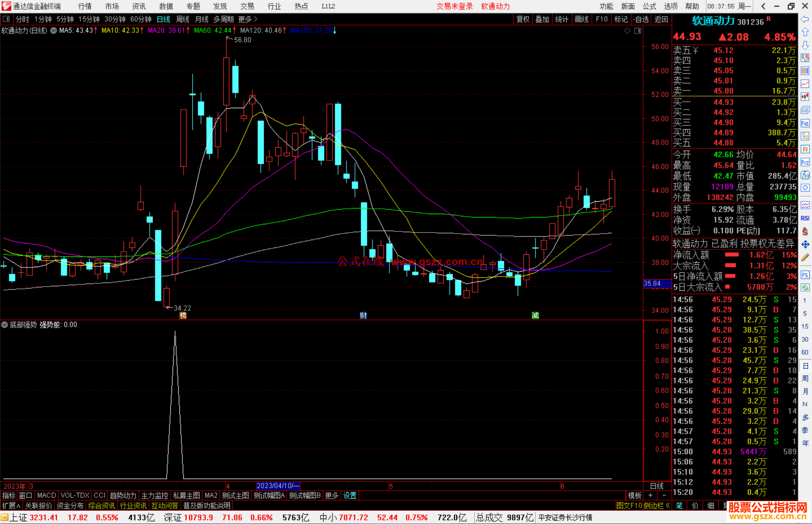
Task: Open the 公式 menu
Action: 649,6
